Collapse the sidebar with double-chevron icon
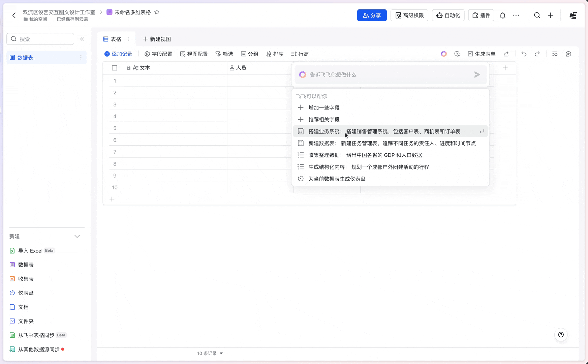588x364 pixels. (x=82, y=39)
